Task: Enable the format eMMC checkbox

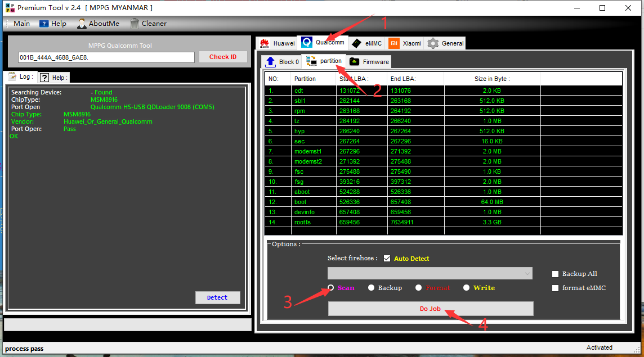Action: (x=555, y=288)
